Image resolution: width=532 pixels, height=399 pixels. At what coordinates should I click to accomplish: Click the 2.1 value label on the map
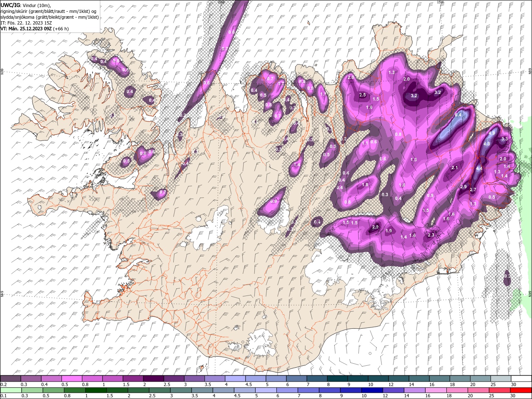(x=454, y=168)
